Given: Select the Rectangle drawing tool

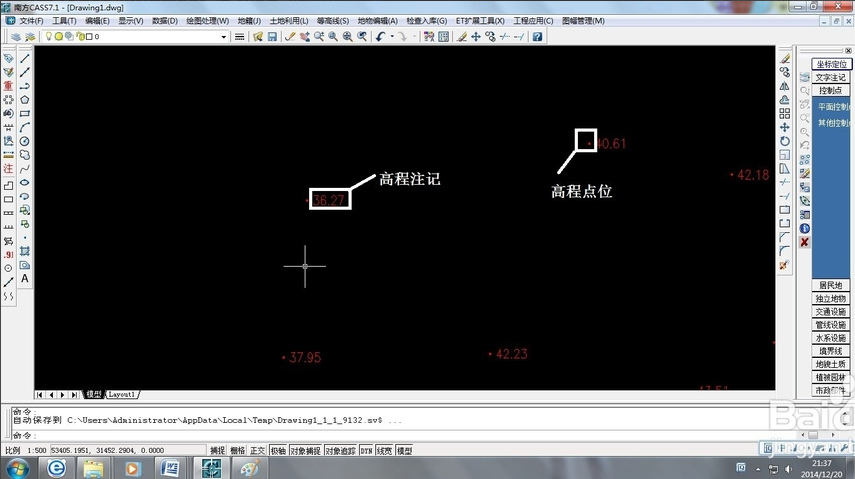Looking at the screenshot, I should (x=25, y=113).
